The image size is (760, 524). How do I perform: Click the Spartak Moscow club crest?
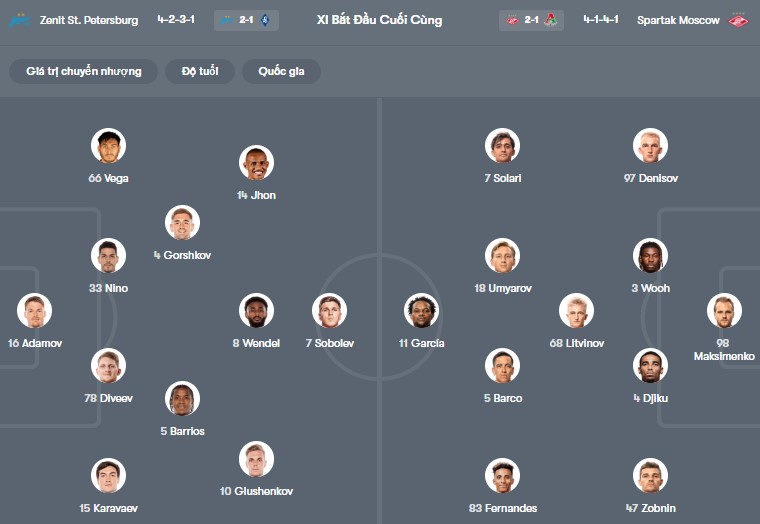[x=739, y=20]
